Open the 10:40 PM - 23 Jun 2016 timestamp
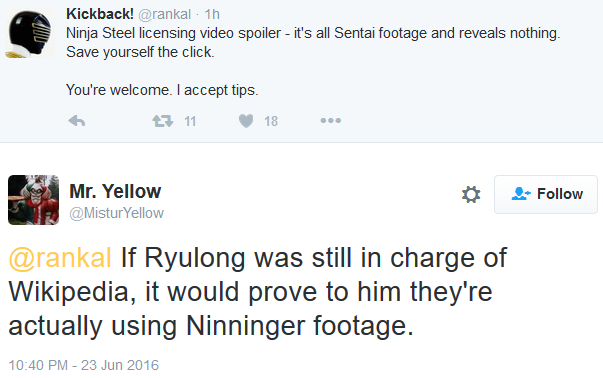The image size is (603, 378). tap(83, 365)
